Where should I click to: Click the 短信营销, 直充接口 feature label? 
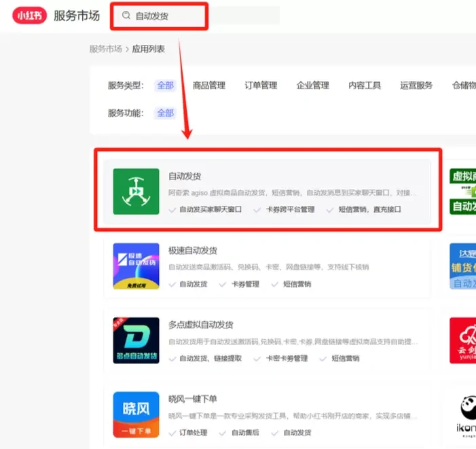369,209
